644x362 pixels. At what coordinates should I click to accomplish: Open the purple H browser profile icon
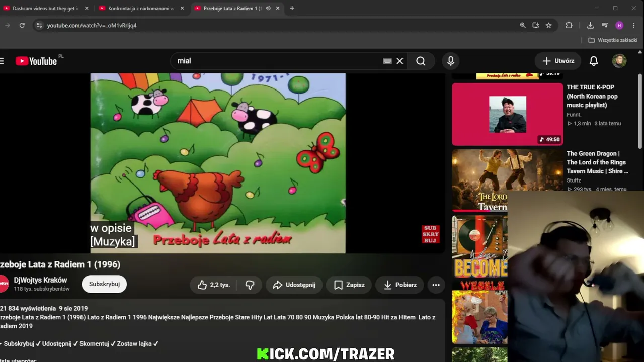[x=619, y=25]
